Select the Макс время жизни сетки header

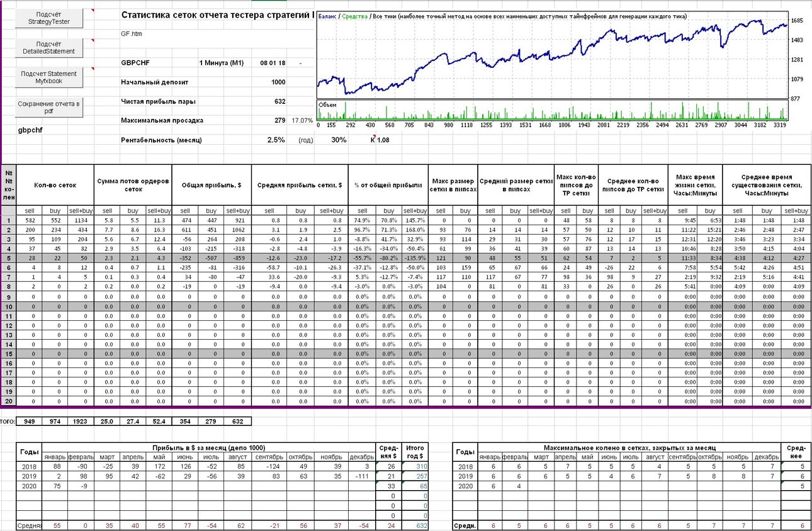point(697,186)
